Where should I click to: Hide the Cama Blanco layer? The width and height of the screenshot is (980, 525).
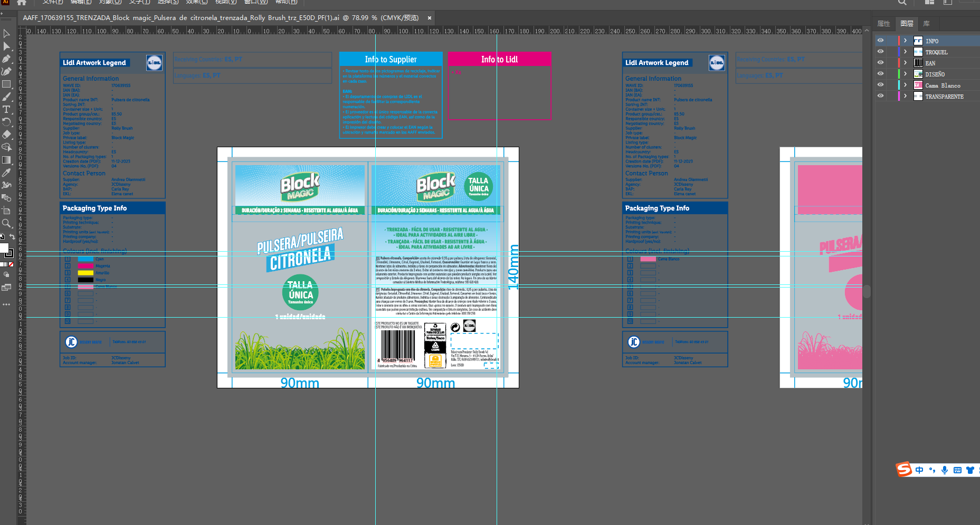(x=880, y=85)
